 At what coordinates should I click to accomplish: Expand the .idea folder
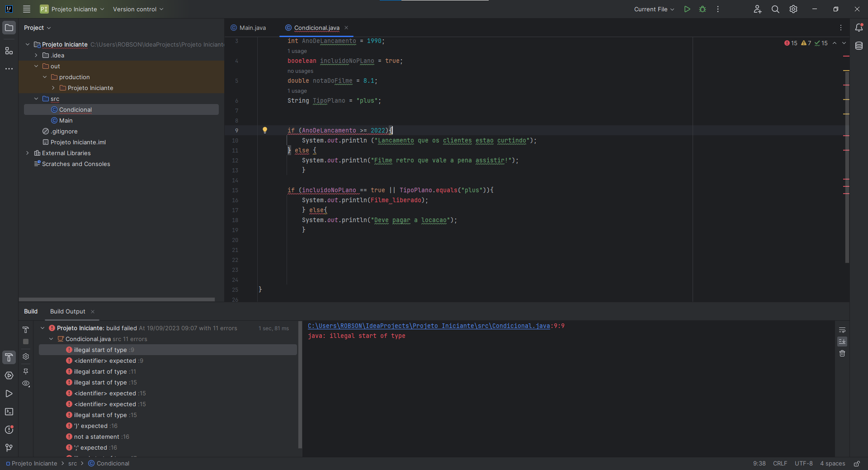pyautogui.click(x=36, y=55)
